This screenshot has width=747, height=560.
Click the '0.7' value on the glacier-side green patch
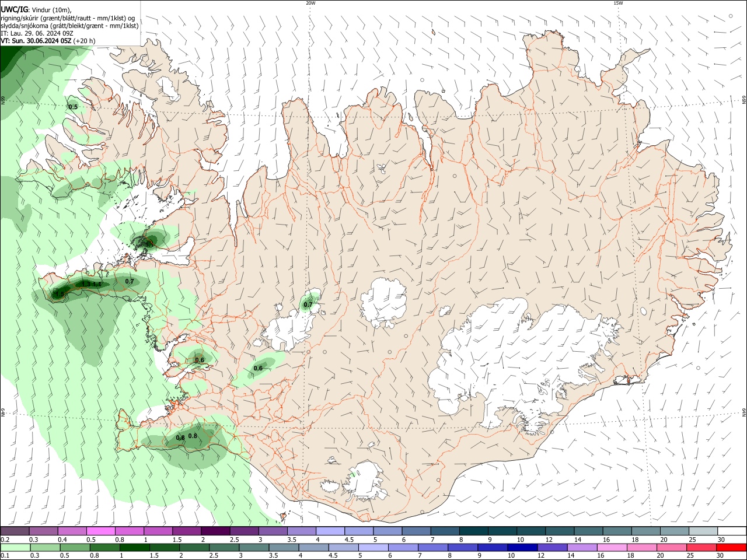[308, 304]
